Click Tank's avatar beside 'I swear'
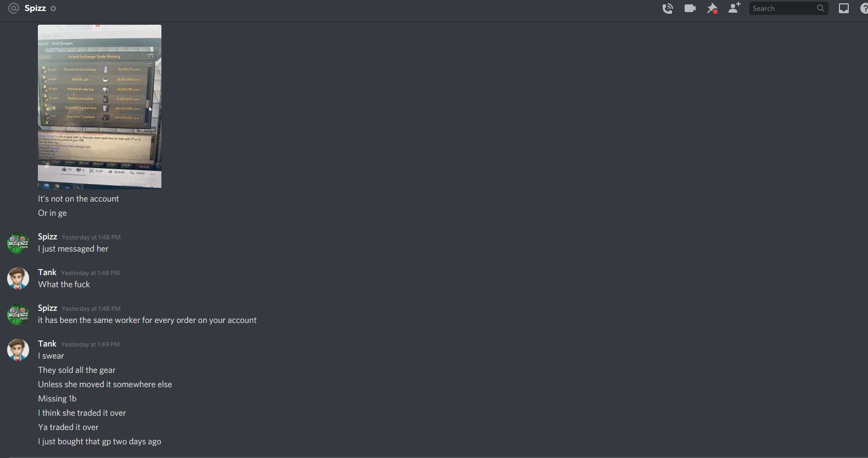 pos(18,350)
